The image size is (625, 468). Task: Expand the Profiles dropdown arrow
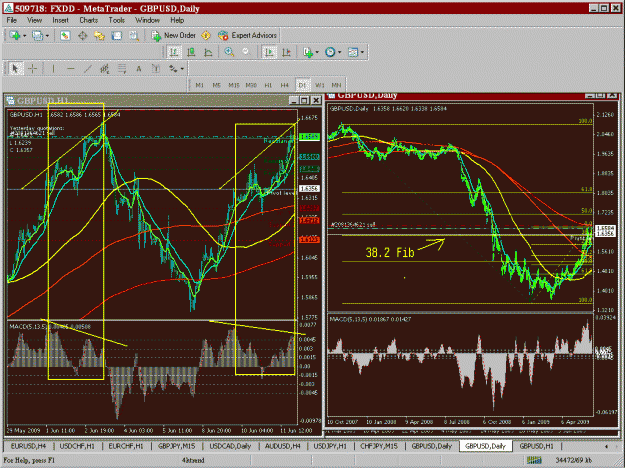tap(47, 36)
